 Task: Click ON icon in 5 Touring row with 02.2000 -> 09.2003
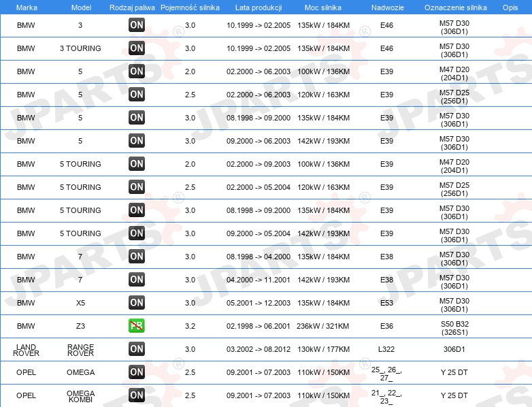137,164
